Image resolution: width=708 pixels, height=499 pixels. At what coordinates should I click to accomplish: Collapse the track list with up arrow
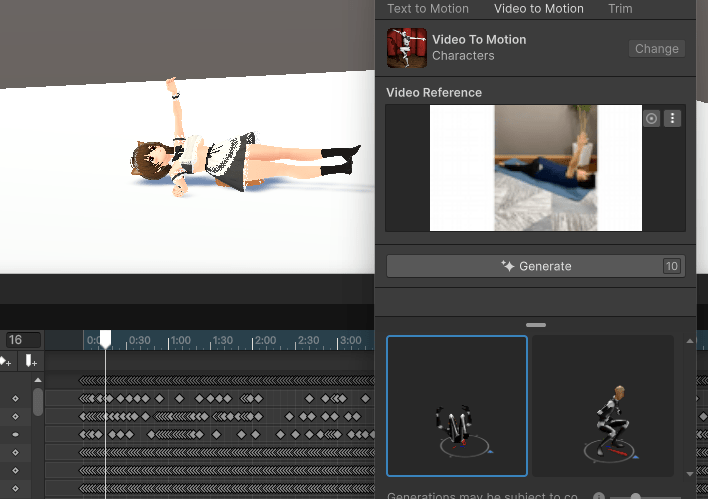pyautogui.click(x=38, y=381)
